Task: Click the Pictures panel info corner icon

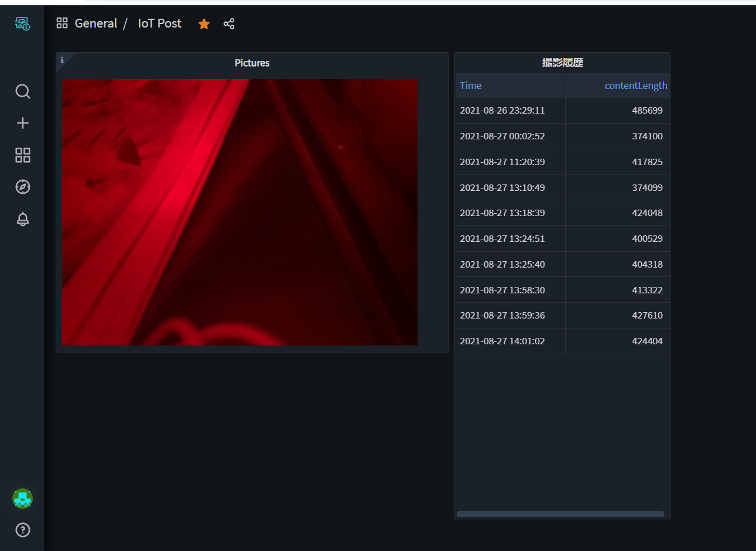Action: pos(62,60)
